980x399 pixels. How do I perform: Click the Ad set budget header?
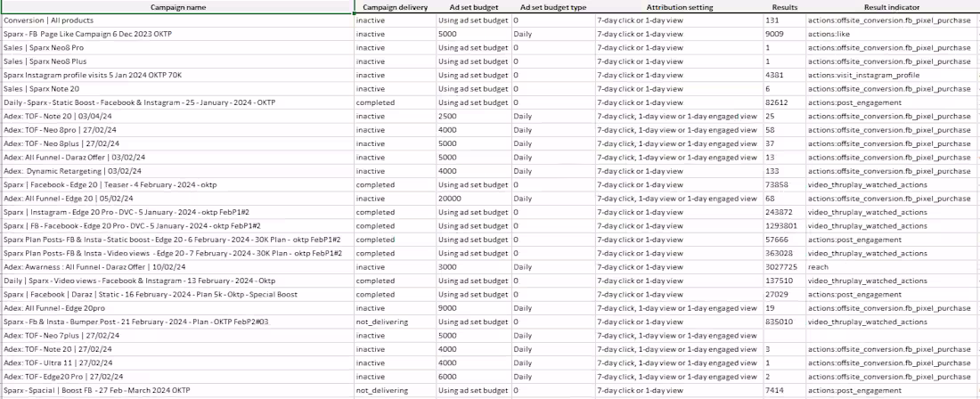click(474, 7)
